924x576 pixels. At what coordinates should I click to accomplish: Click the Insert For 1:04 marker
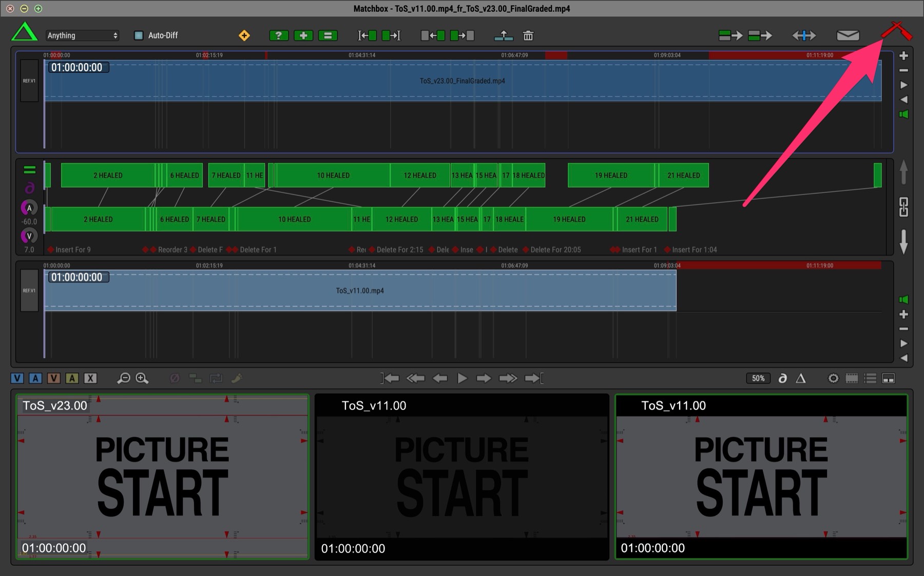691,250
